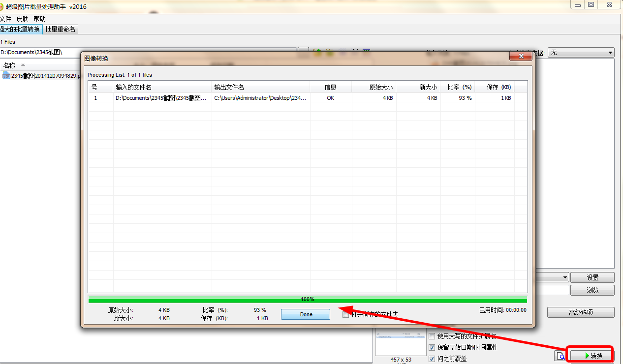Select the input path cell D:\Documents\2345截图
The width and height of the screenshot is (623, 364).
[161, 98]
